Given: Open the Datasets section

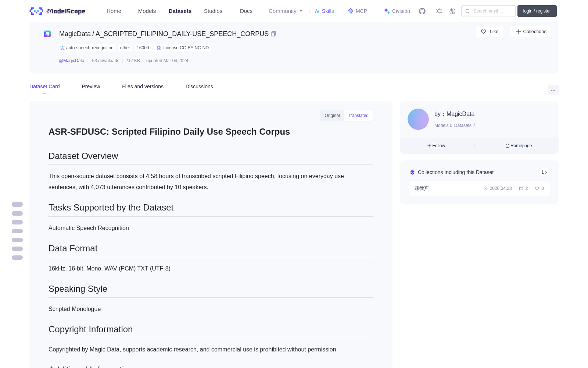Looking at the screenshot, I should pyautogui.click(x=180, y=11).
